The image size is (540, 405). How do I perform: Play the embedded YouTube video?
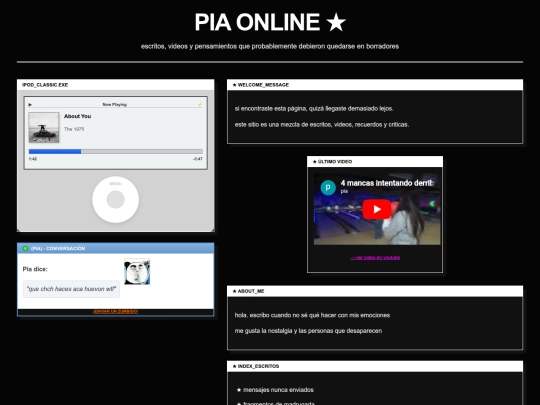[376, 209]
